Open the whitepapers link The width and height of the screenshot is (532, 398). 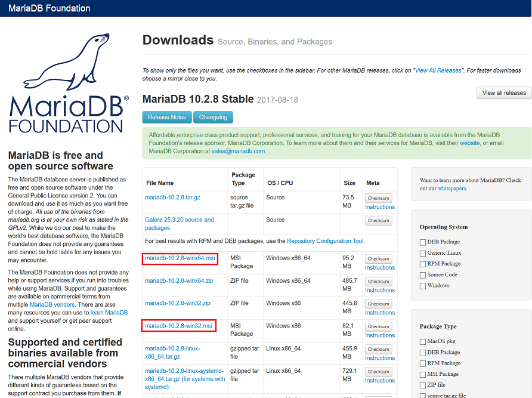coord(452,189)
